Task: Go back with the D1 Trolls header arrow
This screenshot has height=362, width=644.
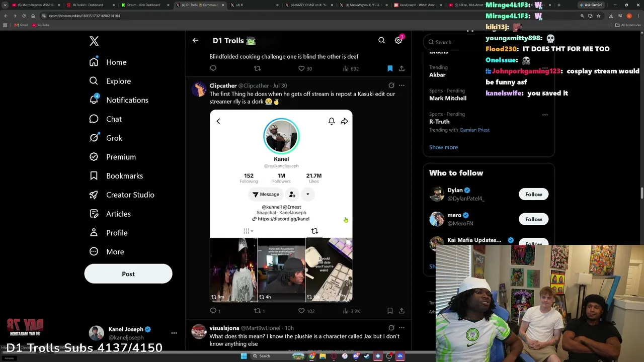Action: click(x=195, y=41)
